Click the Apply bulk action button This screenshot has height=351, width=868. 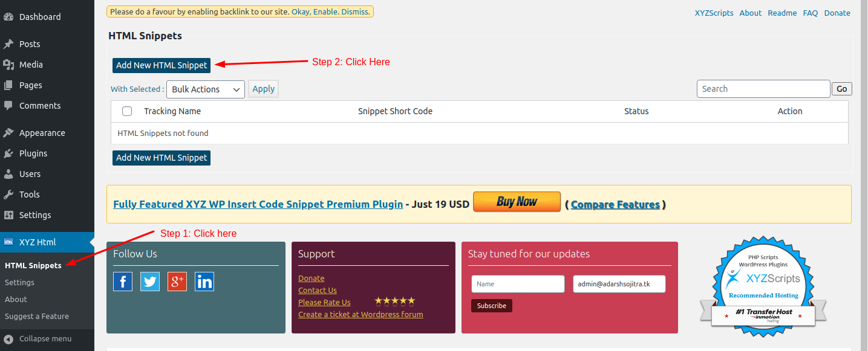click(263, 89)
